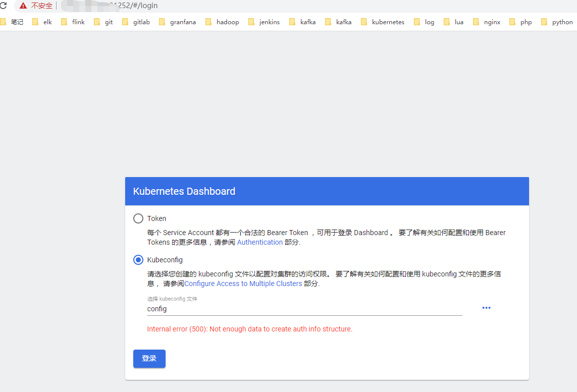Open the first kafka bookmark folder
This screenshot has width=577, height=392.
pyautogui.click(x=302, y=22)
